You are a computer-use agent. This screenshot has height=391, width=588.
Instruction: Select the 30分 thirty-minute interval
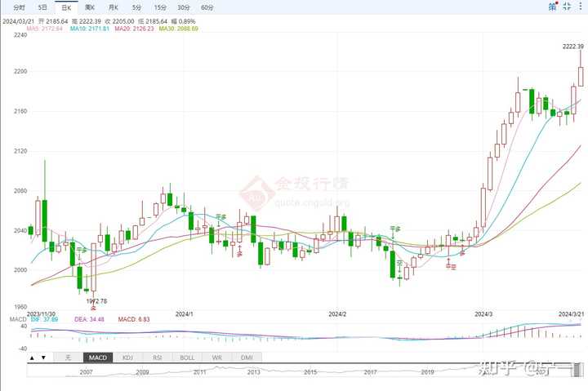click(184, 7)
